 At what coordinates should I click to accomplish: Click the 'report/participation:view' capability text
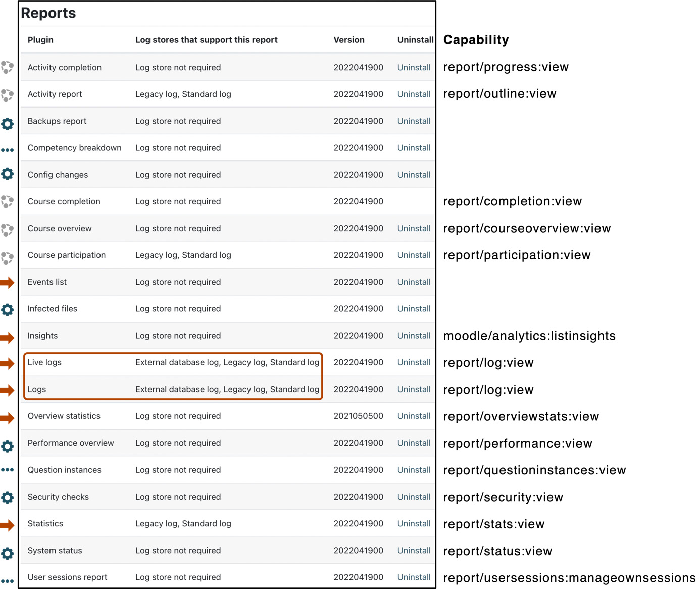coord(517,255)
